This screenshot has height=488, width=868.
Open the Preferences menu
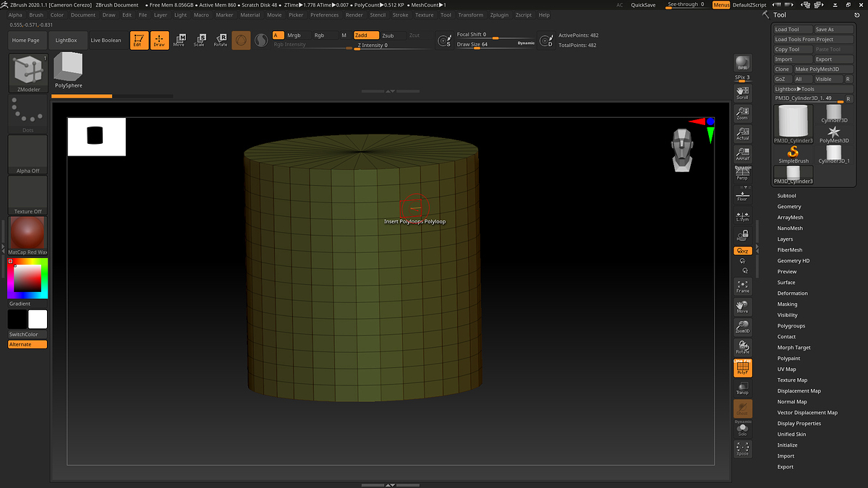click(324, 14)
